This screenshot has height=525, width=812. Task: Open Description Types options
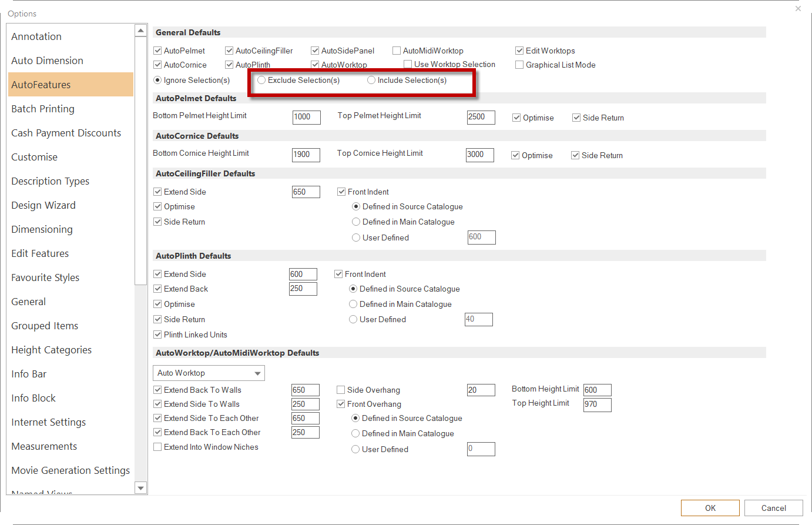(x=71, y=181)
